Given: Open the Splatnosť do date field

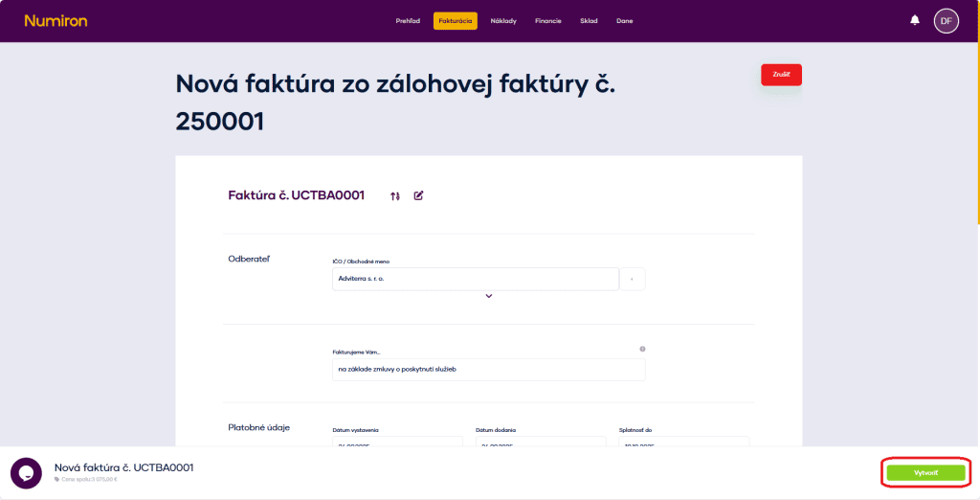Looking at the screenshot, I should click(x=683, y=442).
